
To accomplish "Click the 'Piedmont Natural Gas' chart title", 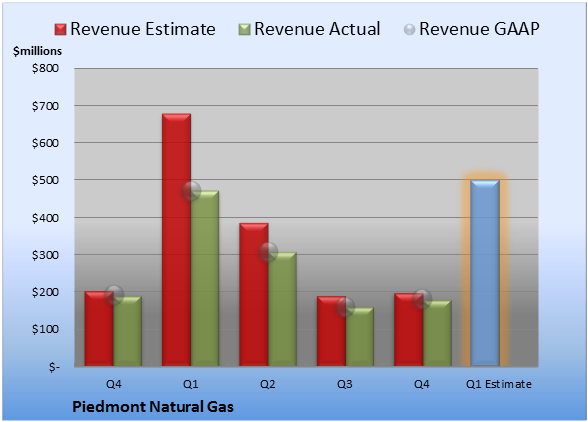I will click(153, 407).
